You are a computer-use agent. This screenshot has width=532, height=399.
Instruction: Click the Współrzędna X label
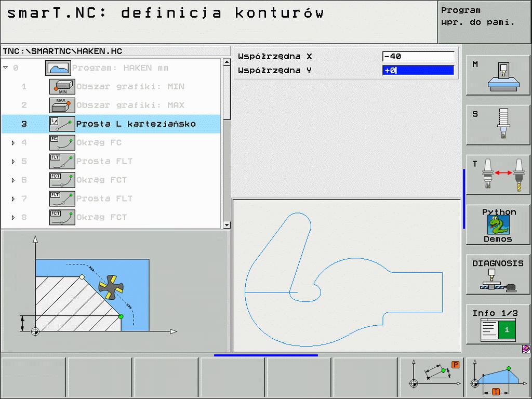pos(275,57)
